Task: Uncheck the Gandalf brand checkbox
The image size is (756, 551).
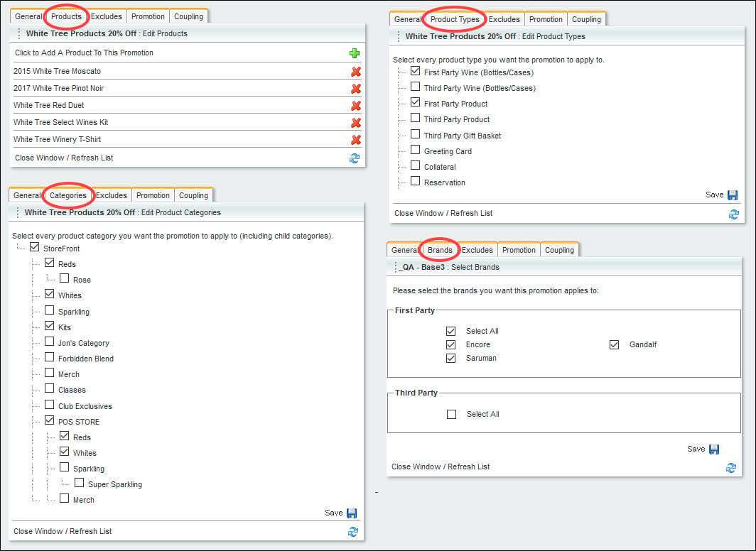Action: click(614, 345)
